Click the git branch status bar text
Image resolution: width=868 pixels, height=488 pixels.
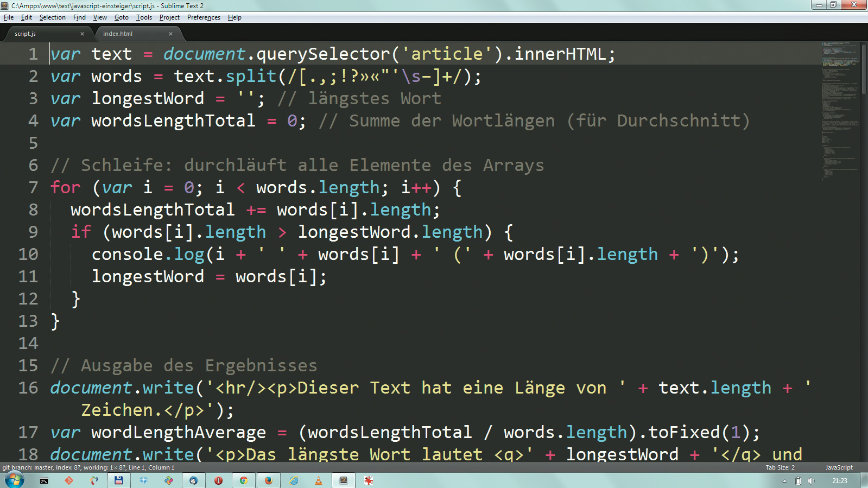pyautogui.click(x=88, y=467)
